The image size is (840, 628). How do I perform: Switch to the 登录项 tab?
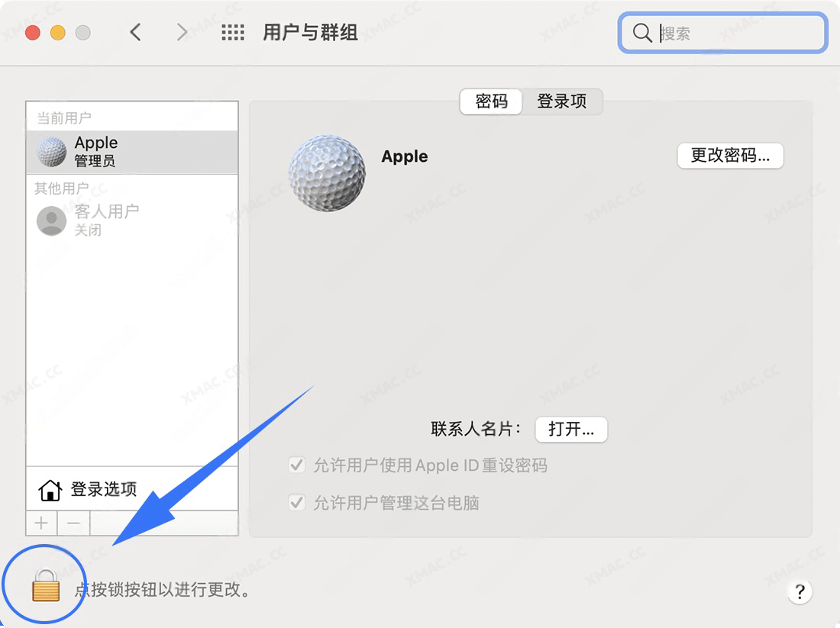coord(562,101)
